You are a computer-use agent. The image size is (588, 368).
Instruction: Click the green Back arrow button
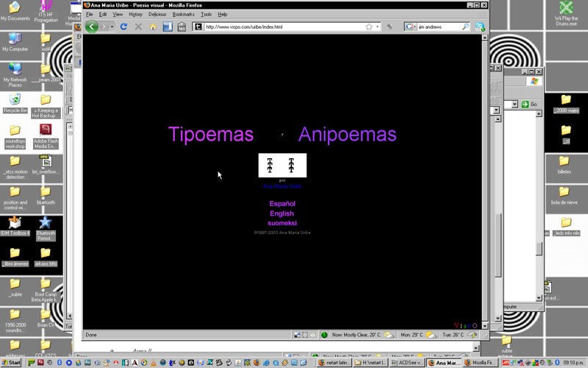pyautogui.click(x=92, y=26)
